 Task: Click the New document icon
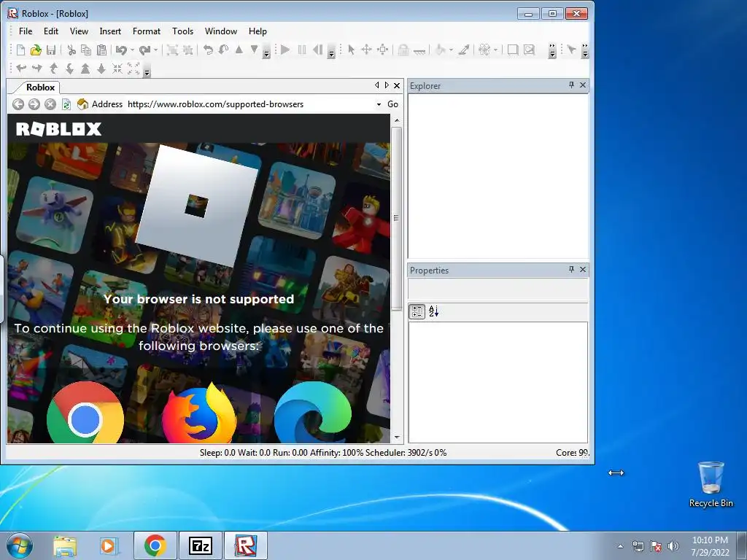click(x=20, y=50)
